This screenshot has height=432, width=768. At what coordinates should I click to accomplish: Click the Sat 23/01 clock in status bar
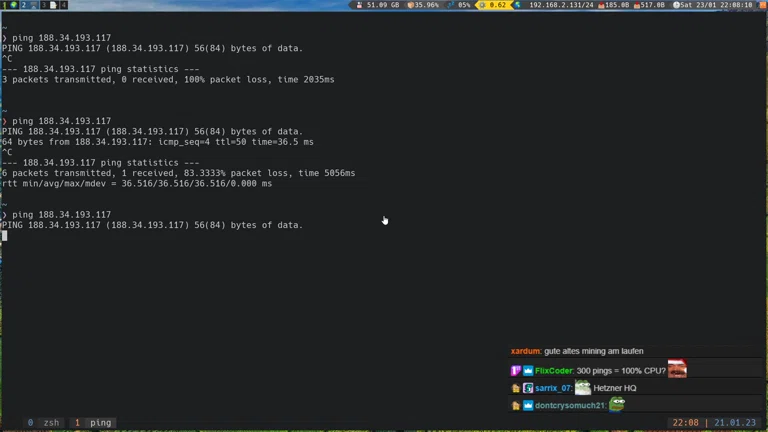pyautogui.click(x=714, y=5)
